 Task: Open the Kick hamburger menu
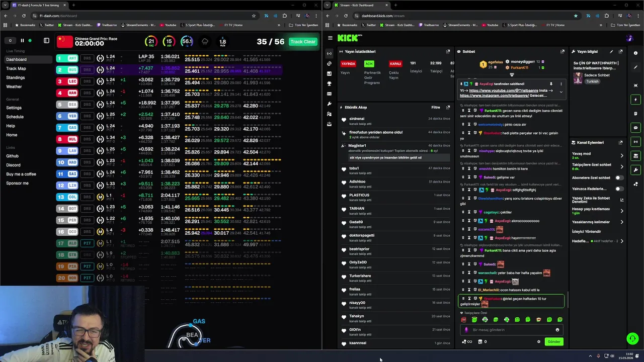(x=330, y=38)
